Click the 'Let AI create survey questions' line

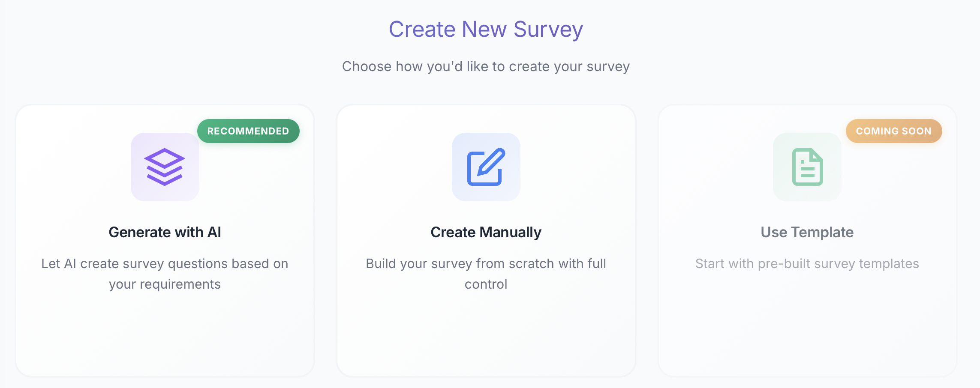click(x=165, y=263)
